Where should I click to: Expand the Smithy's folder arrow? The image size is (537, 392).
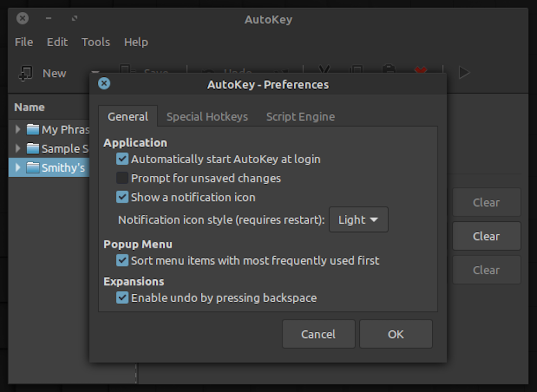[x=18, y=168]
